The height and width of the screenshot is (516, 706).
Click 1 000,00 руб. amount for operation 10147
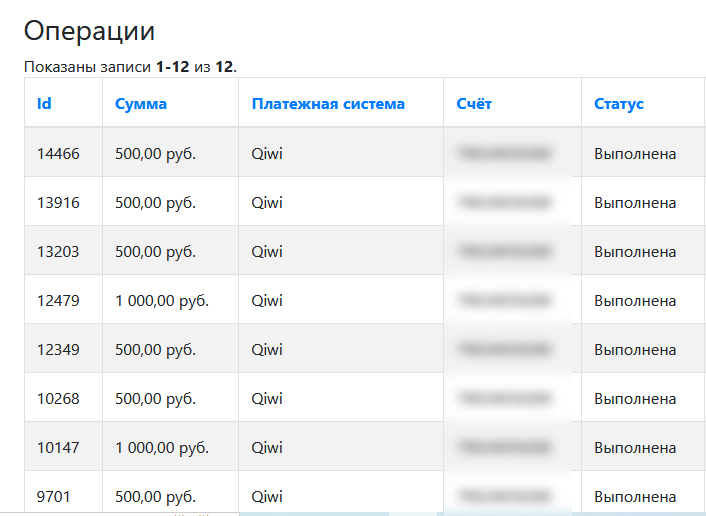pyautogui.click(x=162, y=448)
